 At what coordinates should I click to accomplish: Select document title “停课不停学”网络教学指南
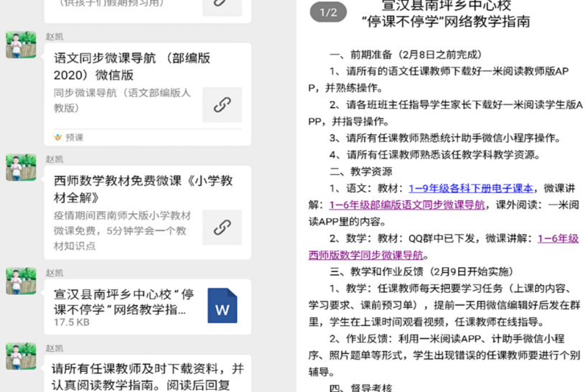[x=446, y=22]
